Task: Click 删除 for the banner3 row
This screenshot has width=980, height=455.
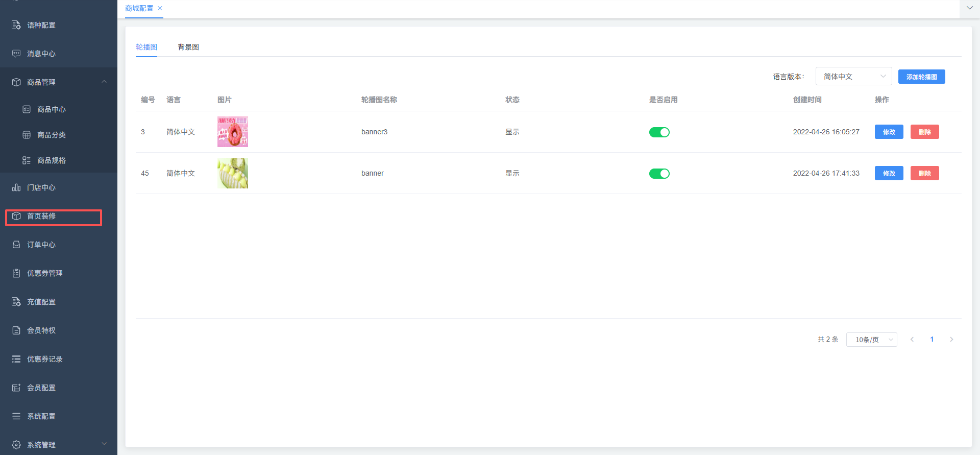Action: (924, 132)
